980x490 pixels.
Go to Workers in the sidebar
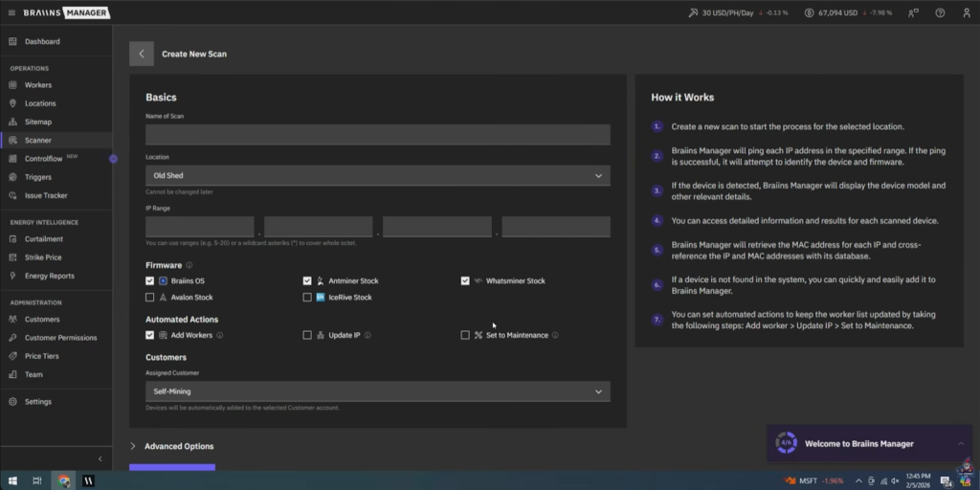point(38,85)
